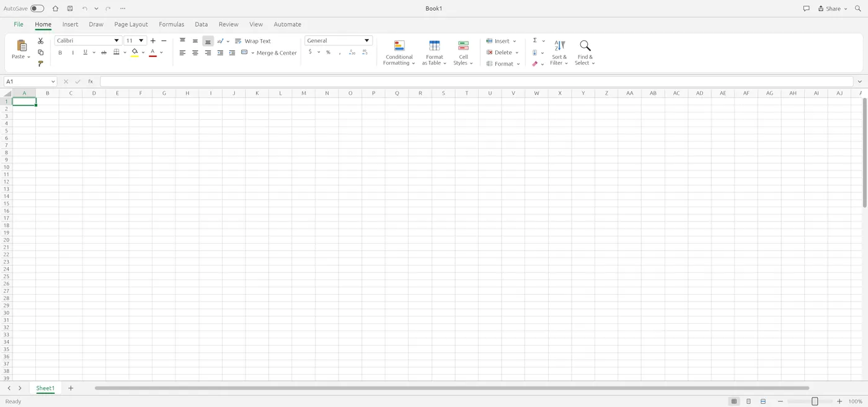Screen dimensions: 868x407
Task: Open the General number format dropdown
Action: point(367,41)
